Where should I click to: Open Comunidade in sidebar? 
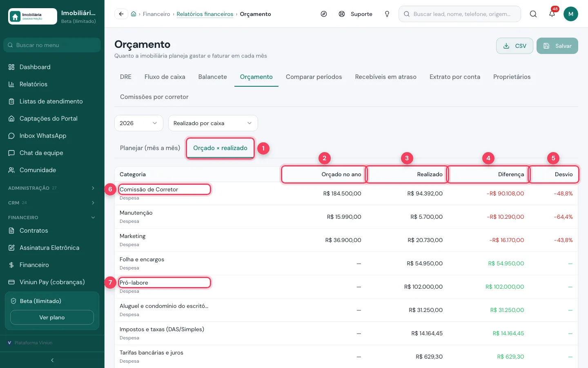click(52, 170)
